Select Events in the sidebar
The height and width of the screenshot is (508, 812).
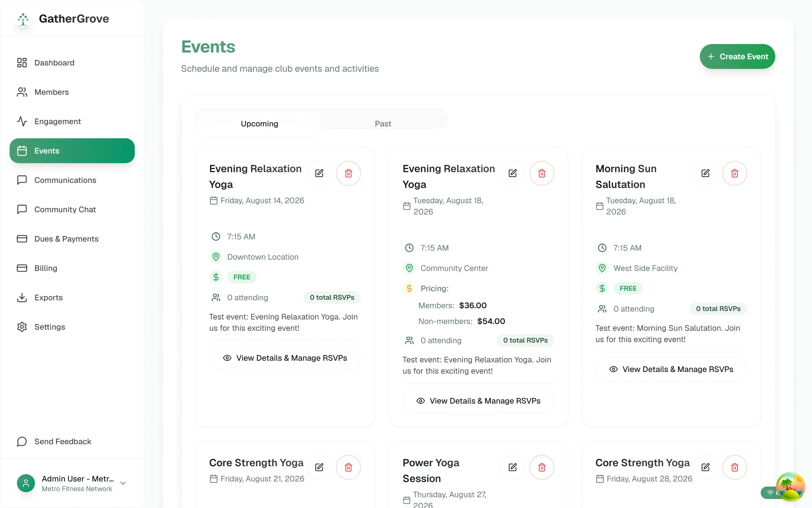(x=72, y=151)
